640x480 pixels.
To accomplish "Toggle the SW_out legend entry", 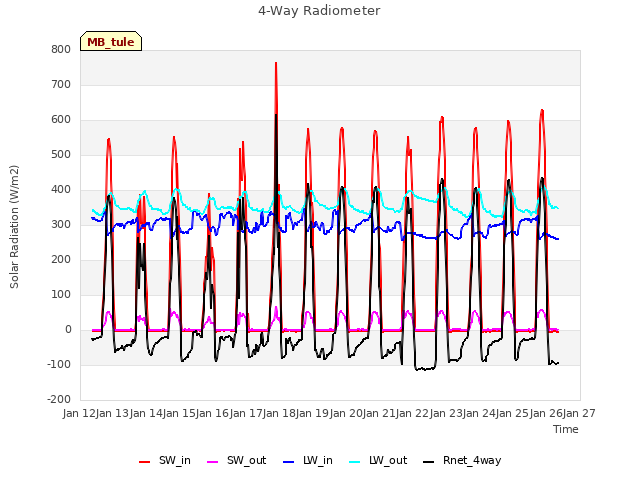I will [237, 461].
